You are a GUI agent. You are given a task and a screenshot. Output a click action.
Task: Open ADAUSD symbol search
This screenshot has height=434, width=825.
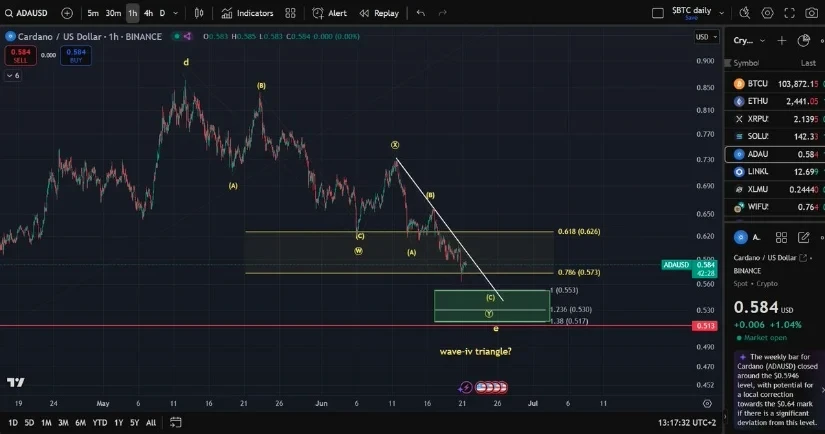[26, 13]
